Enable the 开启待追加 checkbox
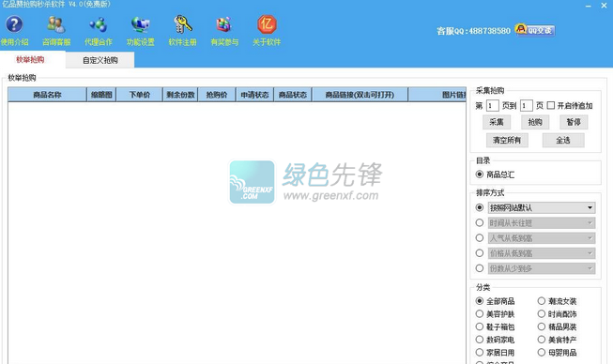Image resolution: width=613 pixels, height=364 pixels. 551,105
